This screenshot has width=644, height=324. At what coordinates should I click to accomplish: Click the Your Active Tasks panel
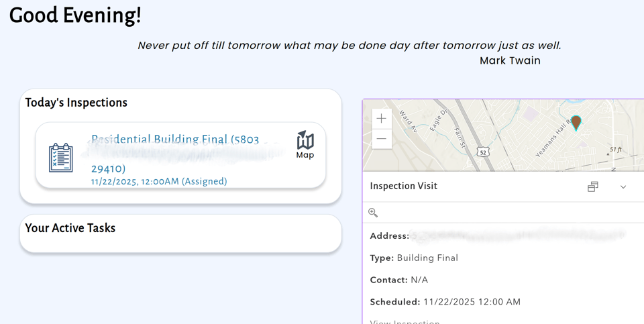[180, 233]
